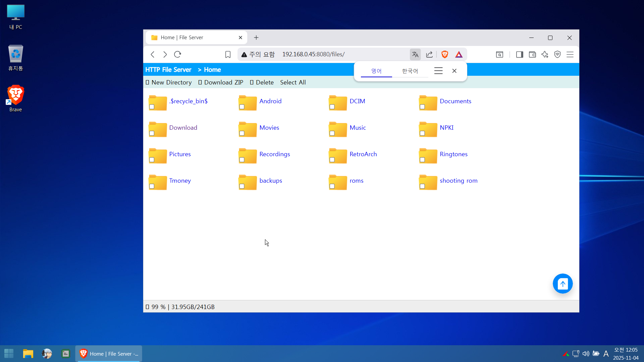Bookmark this page with bookmark icon

(x=228, y=54)
